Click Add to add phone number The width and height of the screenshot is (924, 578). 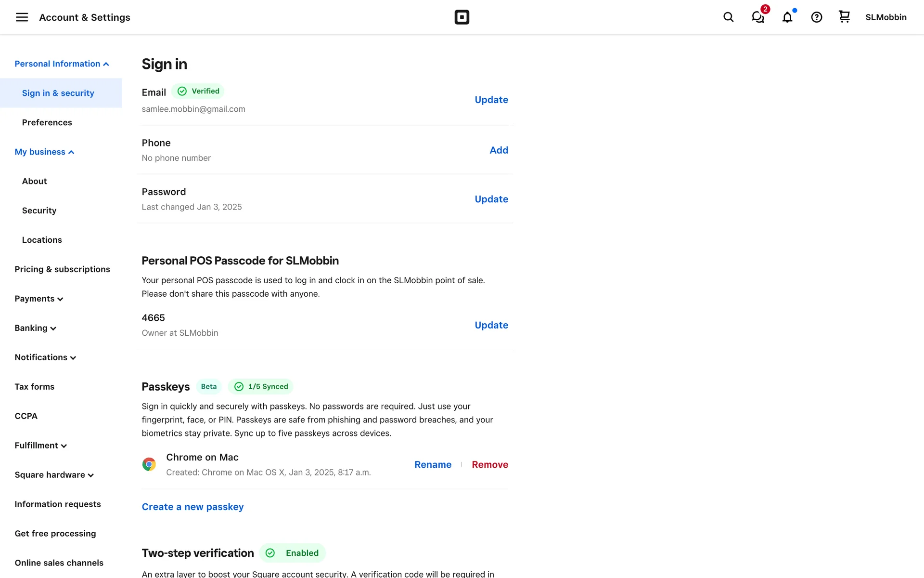coord(499,150)
